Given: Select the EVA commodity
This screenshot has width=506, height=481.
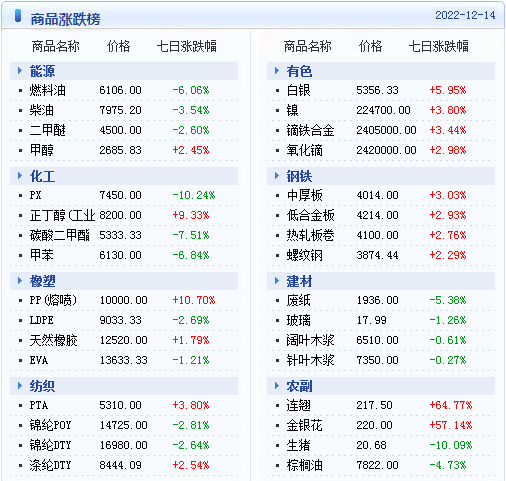Looking at the screenshot, I should point(39,360).
